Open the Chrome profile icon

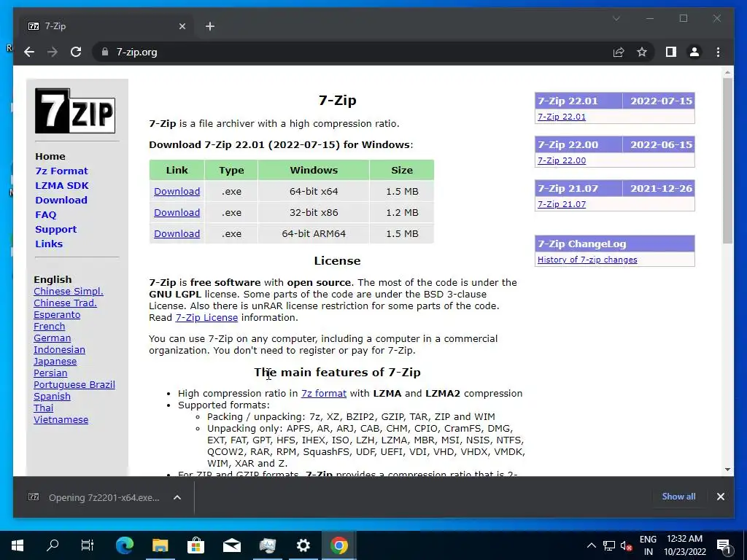click(x=694, y=52)
